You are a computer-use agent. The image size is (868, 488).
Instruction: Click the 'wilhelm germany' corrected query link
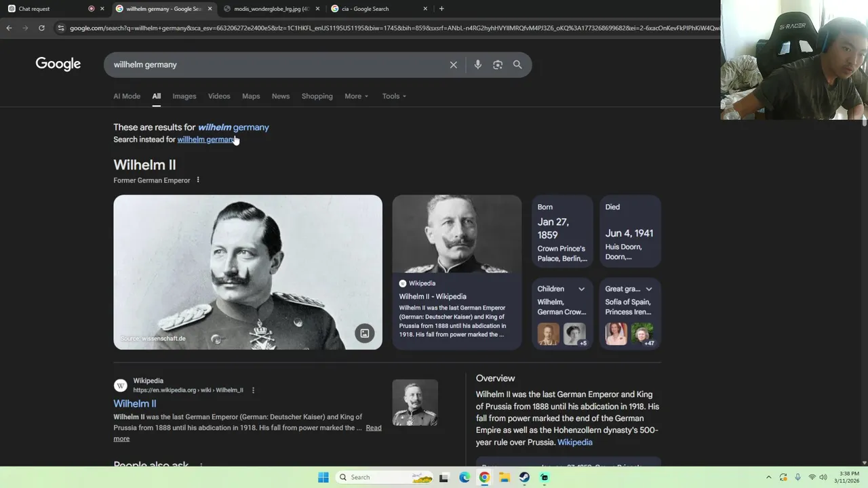click(233, 127)
